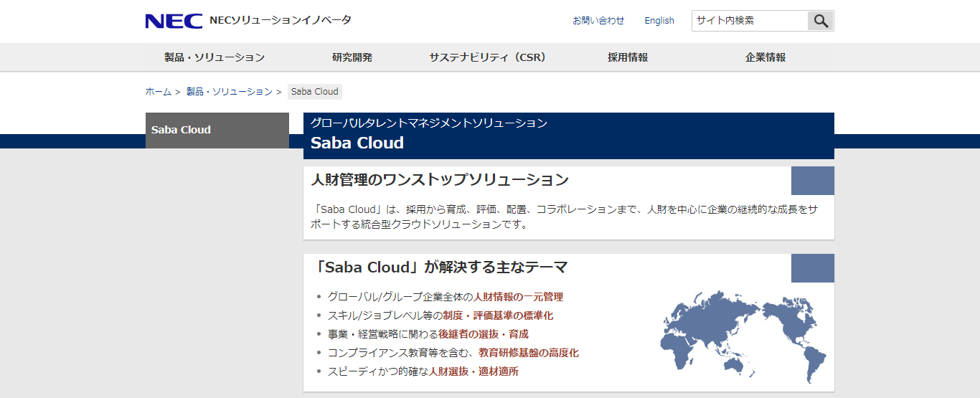Open the 採用情報 menu

click(x=628, y=57)
